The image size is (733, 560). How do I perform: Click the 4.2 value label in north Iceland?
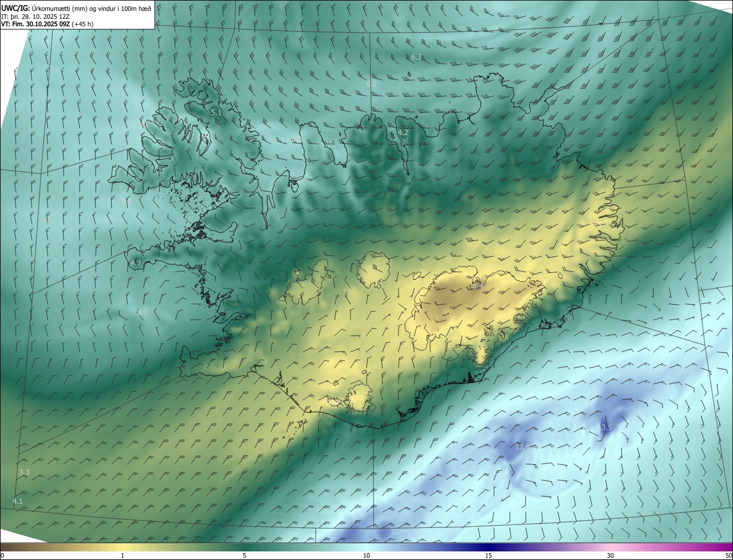coord(403,133)
